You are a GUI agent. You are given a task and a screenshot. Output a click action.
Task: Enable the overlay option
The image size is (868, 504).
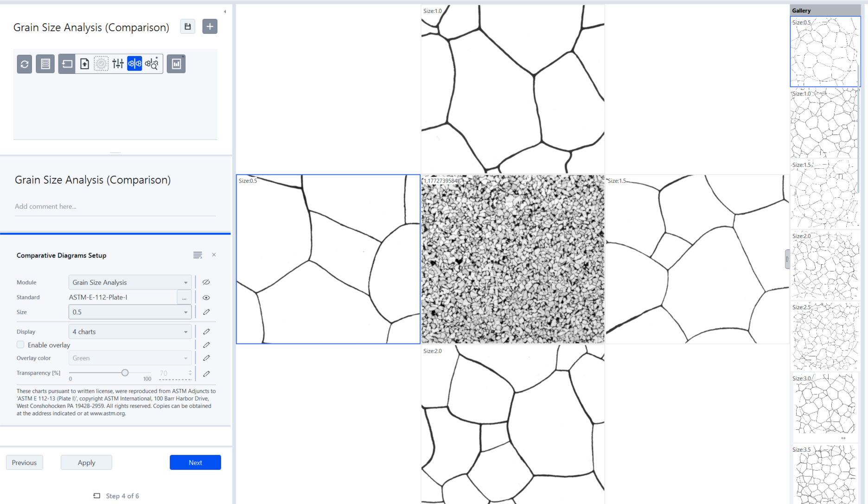[x=20, y=345]
